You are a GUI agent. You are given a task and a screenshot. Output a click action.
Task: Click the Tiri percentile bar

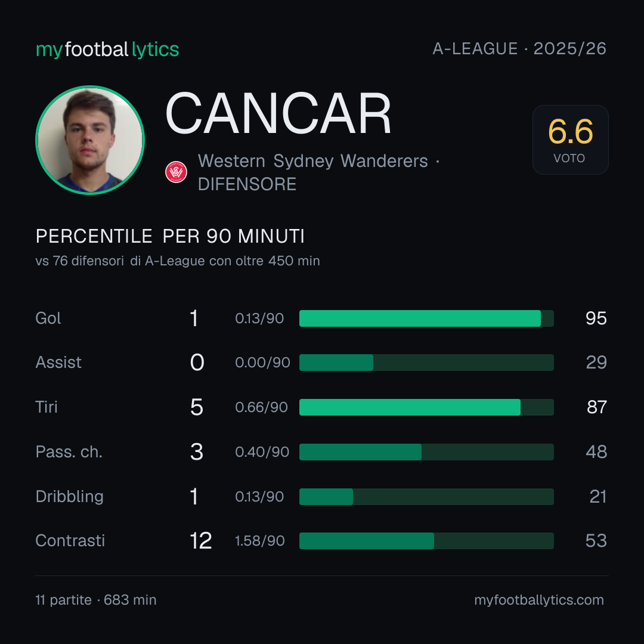tap(426, 407)
